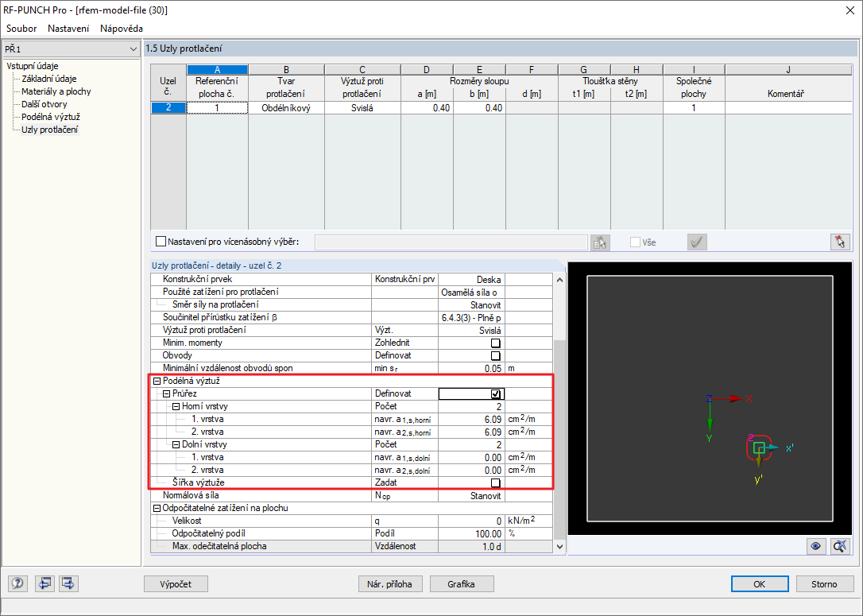Select Základní údaje in the navigator
This screenshot has height=616, width=863.
point(49,79)
